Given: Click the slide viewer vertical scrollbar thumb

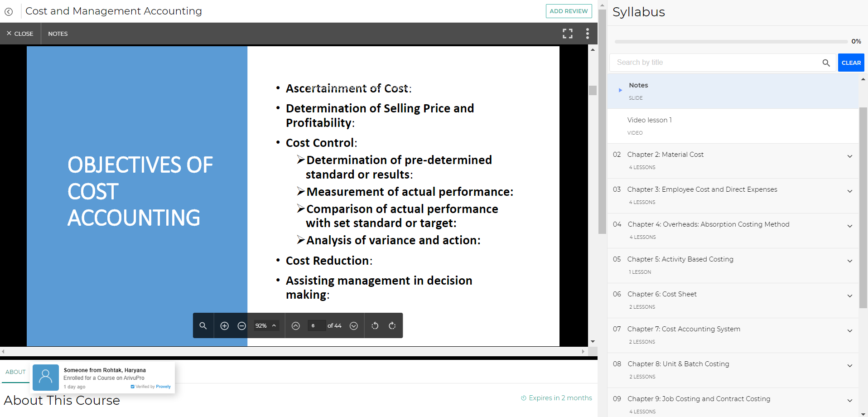Looking at the screenshot, I should 593,90.
